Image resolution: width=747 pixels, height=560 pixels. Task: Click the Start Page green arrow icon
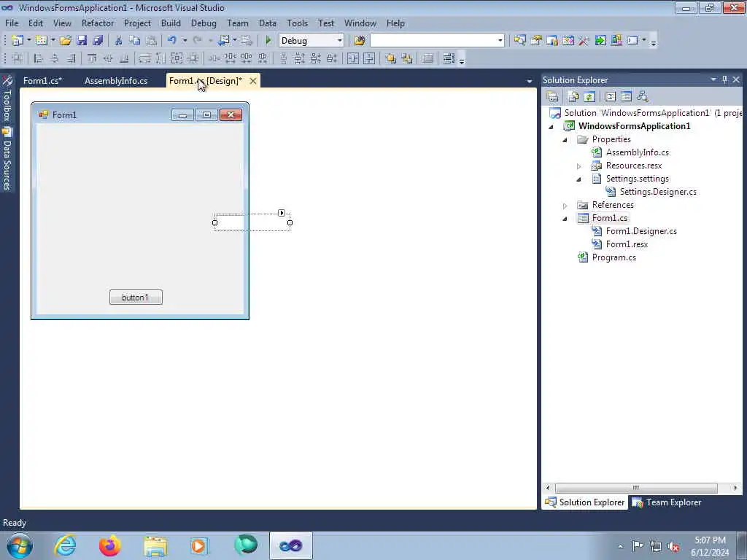(x=600, y=41)
